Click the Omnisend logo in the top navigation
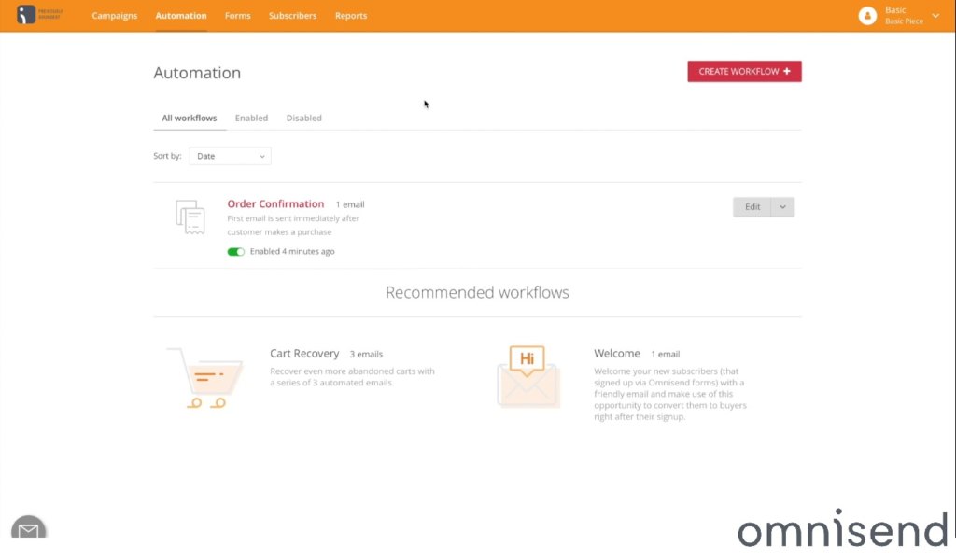The image size is (956, 560). (x=38, y=15)
